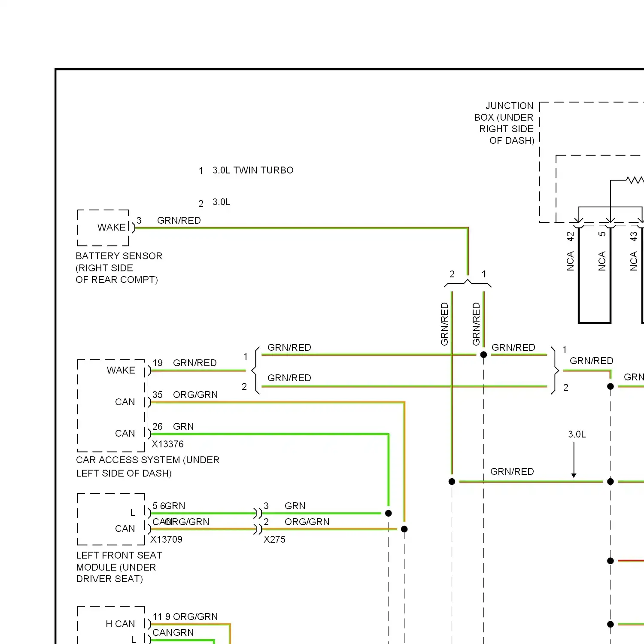Click the 'CANGRN' wire label
The height and width of the screenshot is (644, 644).
coord(173,633)
